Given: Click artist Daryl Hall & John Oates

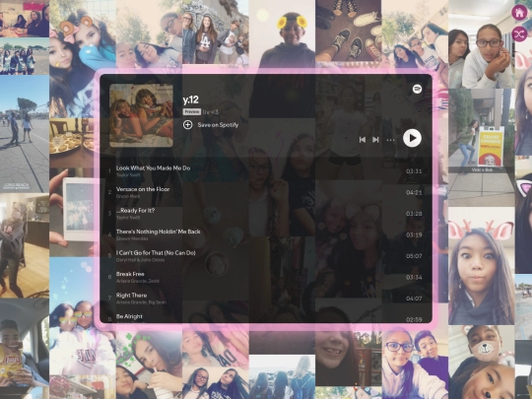Looking at the screenshot, I should (140, 260).
